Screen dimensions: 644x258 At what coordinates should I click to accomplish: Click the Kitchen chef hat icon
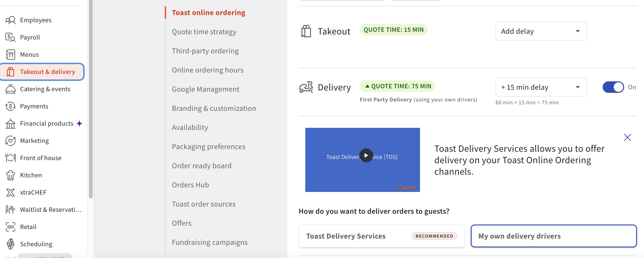click(x=11, y=175)
